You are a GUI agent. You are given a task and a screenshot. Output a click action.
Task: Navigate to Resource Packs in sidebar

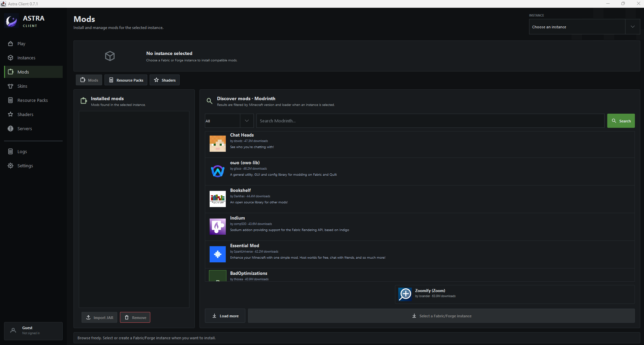pos(33,100)
